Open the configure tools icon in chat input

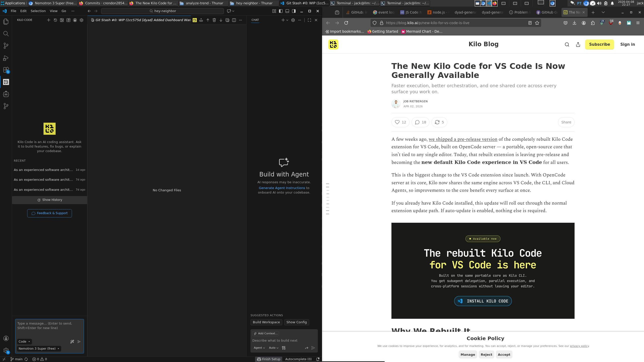coord(284,348)
